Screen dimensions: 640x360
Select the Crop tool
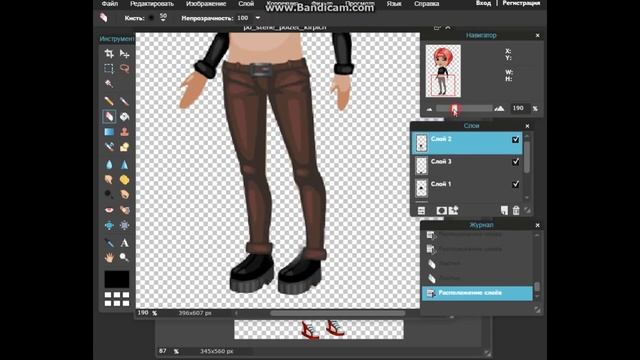pos(109,53)
